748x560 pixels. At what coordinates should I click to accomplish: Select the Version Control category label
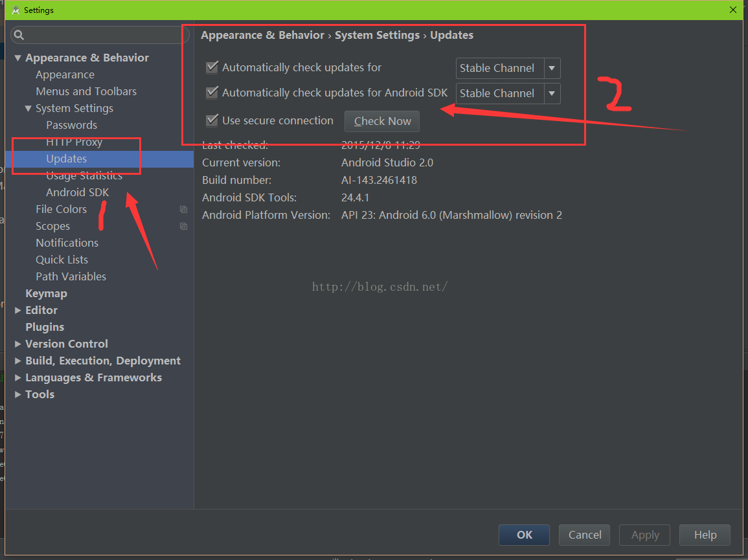pos(66,344)
